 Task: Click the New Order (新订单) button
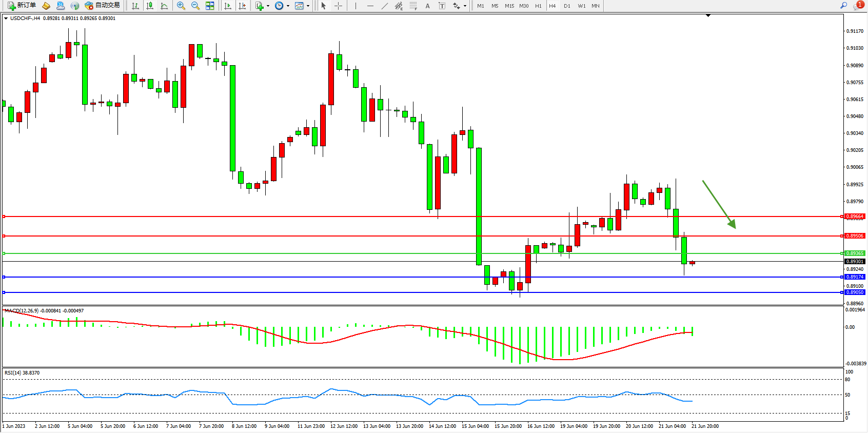pos(22,6)
